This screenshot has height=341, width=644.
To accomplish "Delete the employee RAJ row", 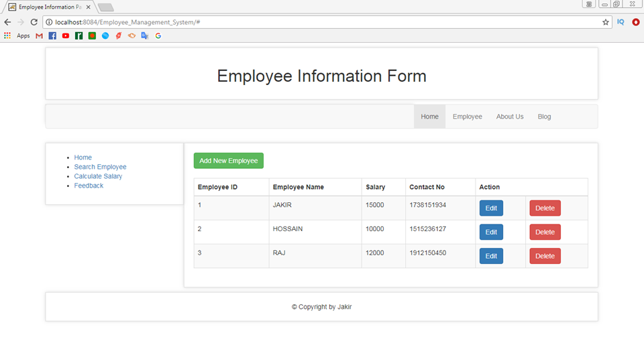I will 545,256.
